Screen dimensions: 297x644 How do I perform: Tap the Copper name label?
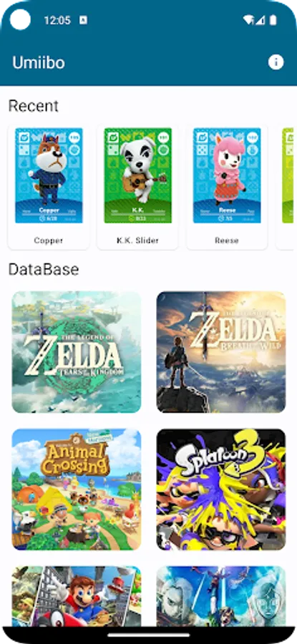(x=49, y=240)
